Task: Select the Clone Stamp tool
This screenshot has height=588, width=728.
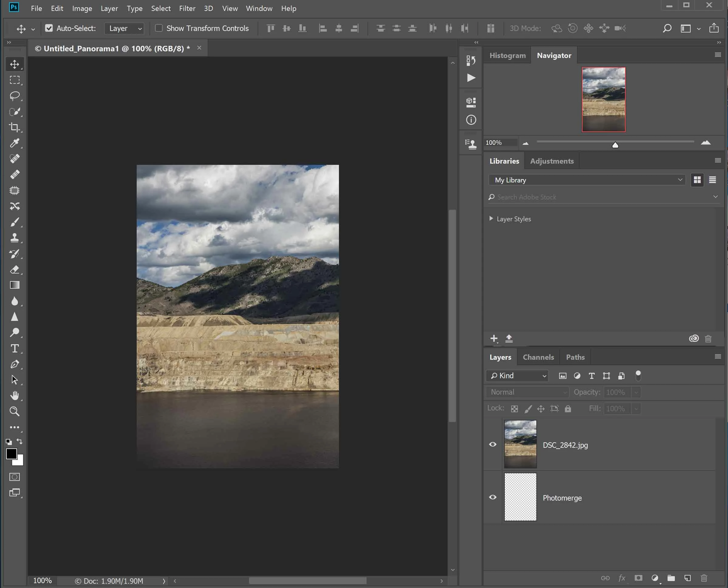Action: click(x=14, y=238)
